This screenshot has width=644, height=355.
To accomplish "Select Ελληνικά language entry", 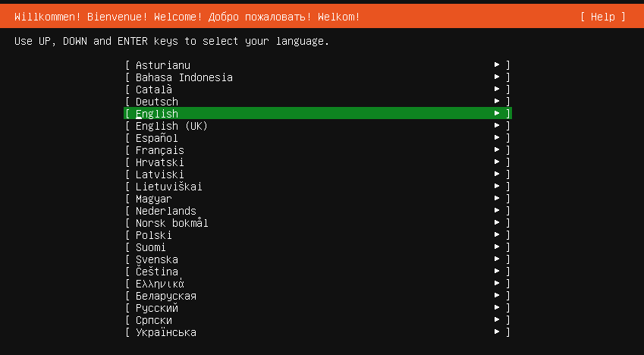I will tap(318, 284).
